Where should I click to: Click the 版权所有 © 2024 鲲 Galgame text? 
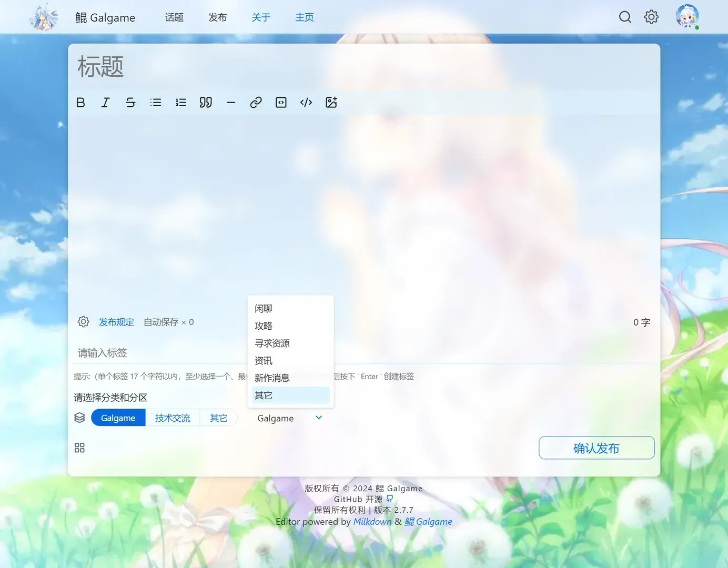[363, 488]
